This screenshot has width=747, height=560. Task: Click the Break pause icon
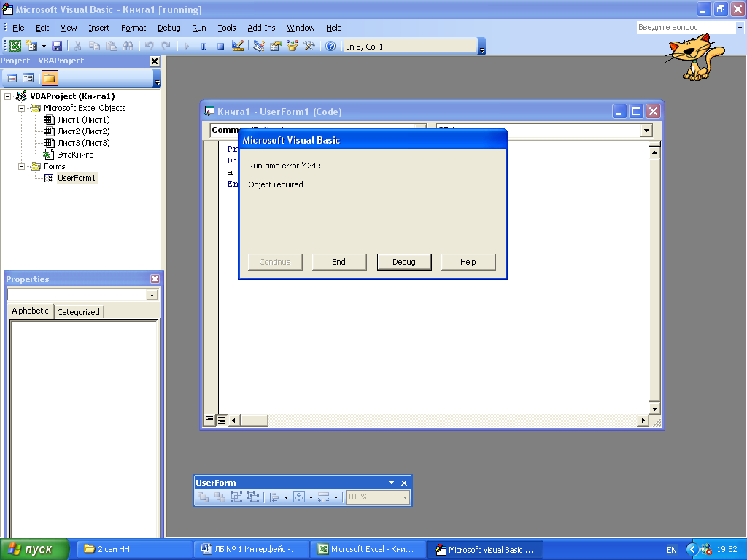(204, 46)
